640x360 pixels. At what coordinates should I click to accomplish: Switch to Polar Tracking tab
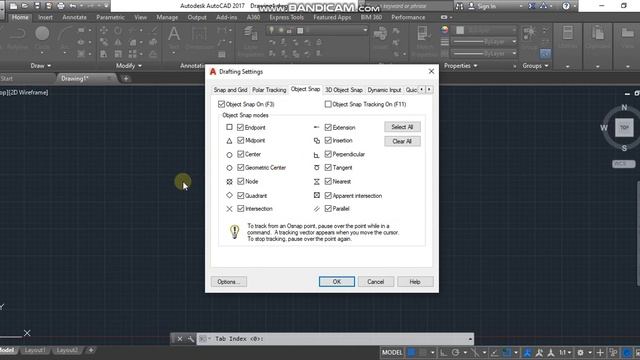pyautogui.click(x=269, y=90)
